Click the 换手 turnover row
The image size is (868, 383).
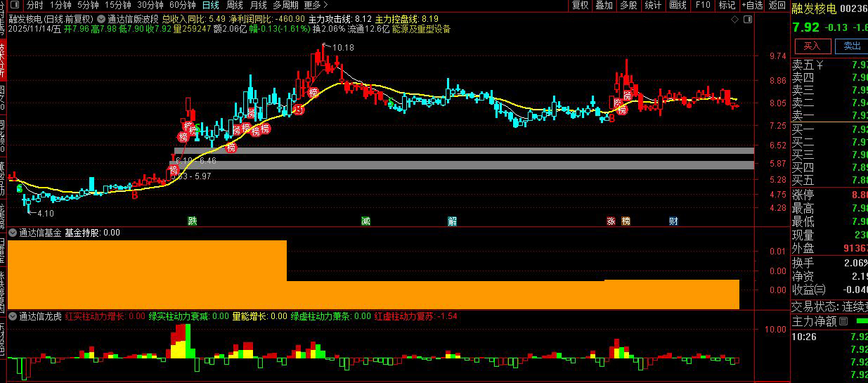[829, 262]
